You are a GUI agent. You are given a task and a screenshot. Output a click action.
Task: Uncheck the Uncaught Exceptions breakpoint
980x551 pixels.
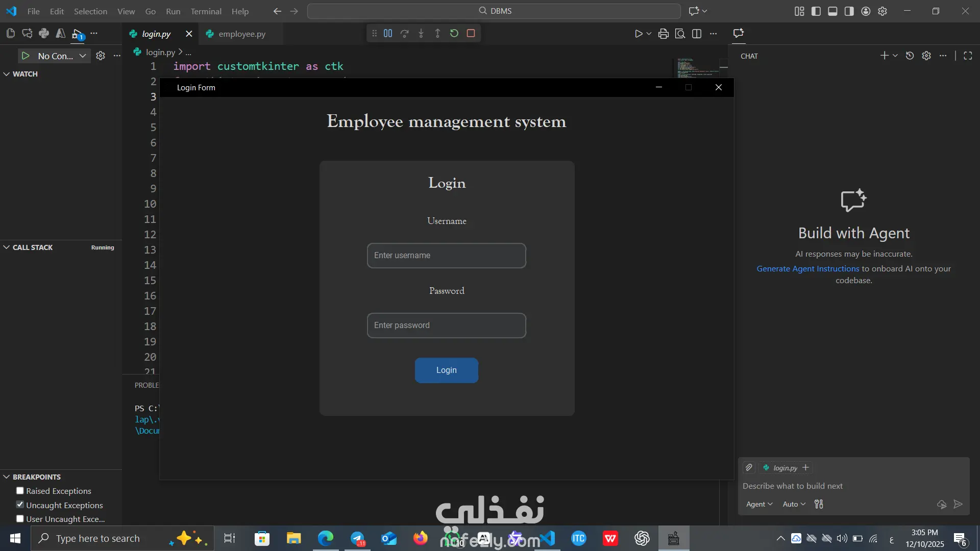pyautogui.click(x=20, y=505)
